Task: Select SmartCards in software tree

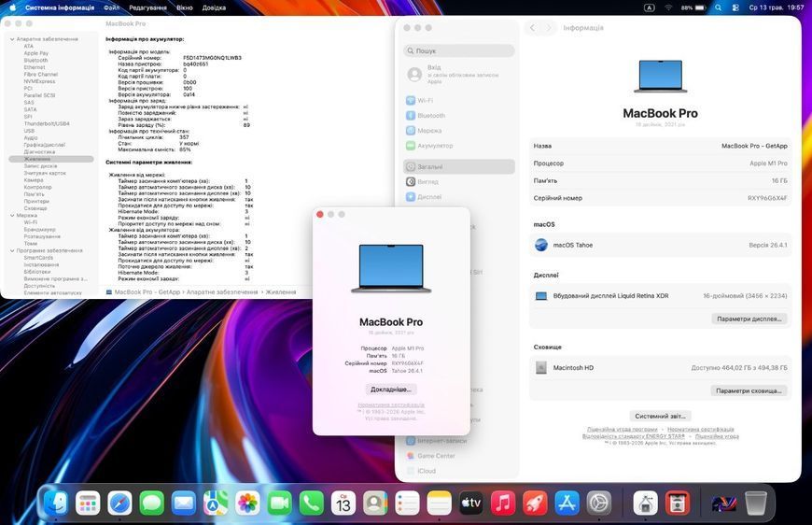Action: 38,258
